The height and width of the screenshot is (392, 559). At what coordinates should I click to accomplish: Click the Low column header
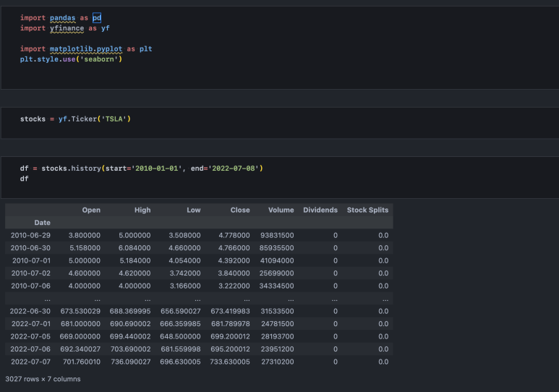(194, 210)
